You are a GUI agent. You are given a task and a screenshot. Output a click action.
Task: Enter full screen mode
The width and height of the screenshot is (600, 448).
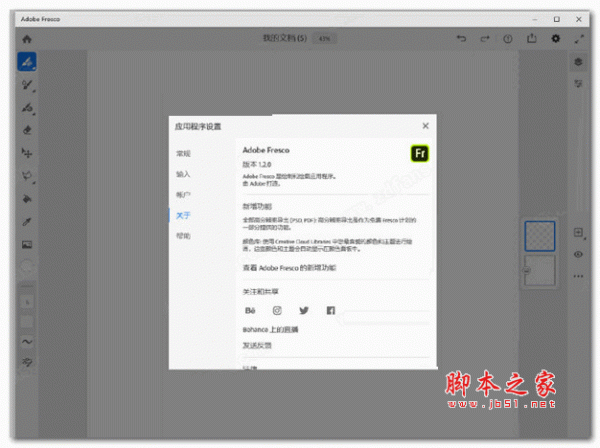tap(579, 39)
